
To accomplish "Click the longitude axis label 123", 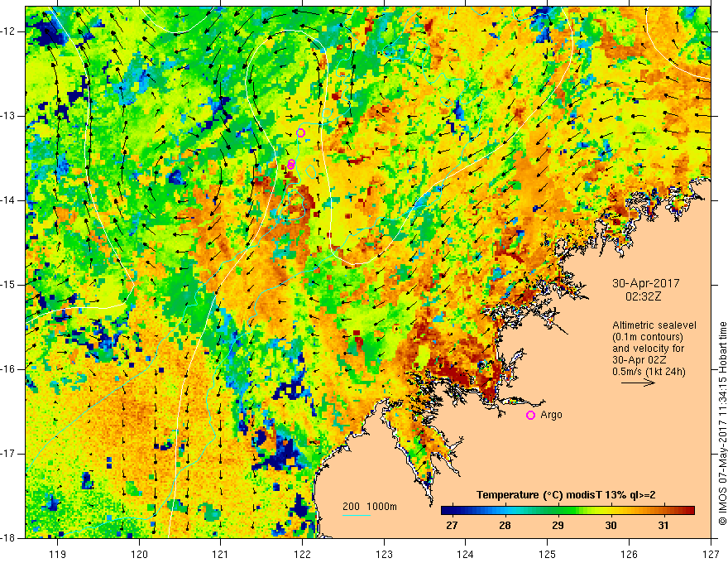I will [384, 554].
